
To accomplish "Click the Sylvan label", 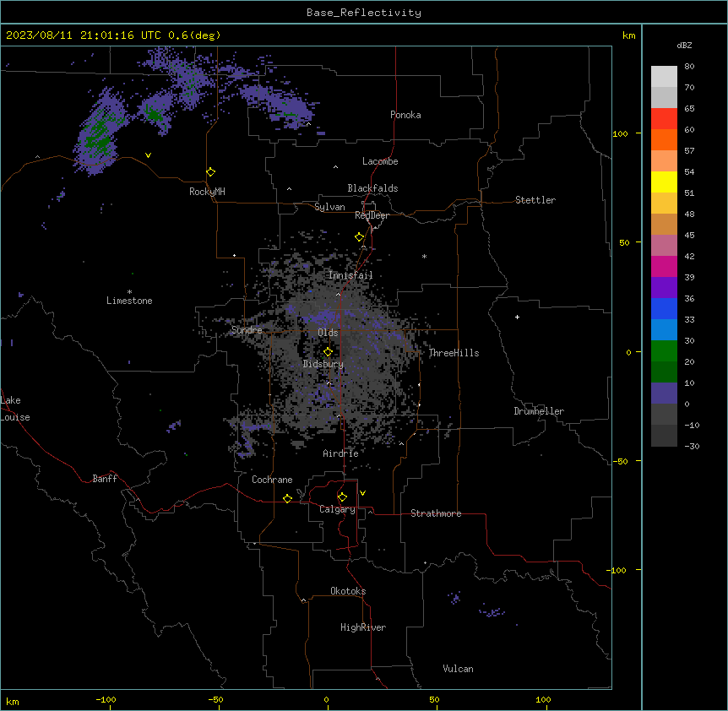I will (329, 207).
